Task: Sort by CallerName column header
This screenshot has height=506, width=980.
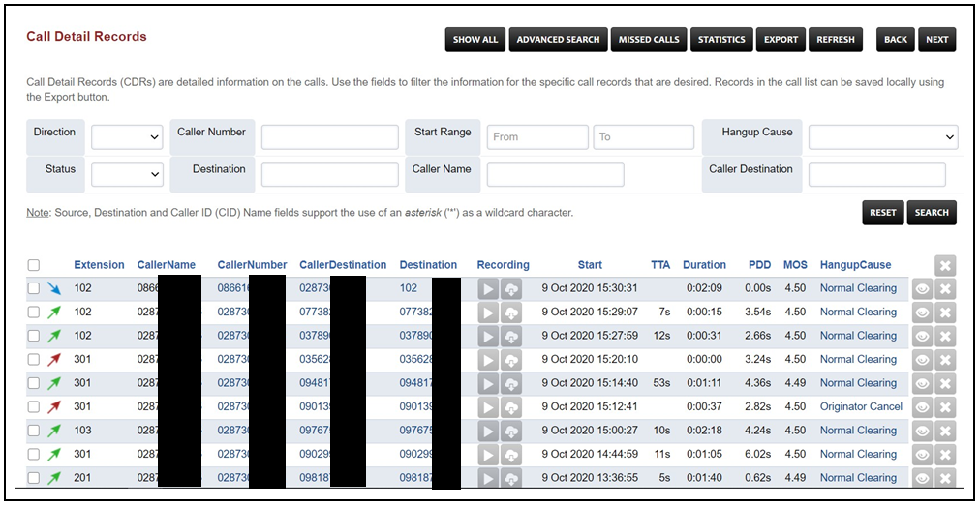Action: click(167, 265)
